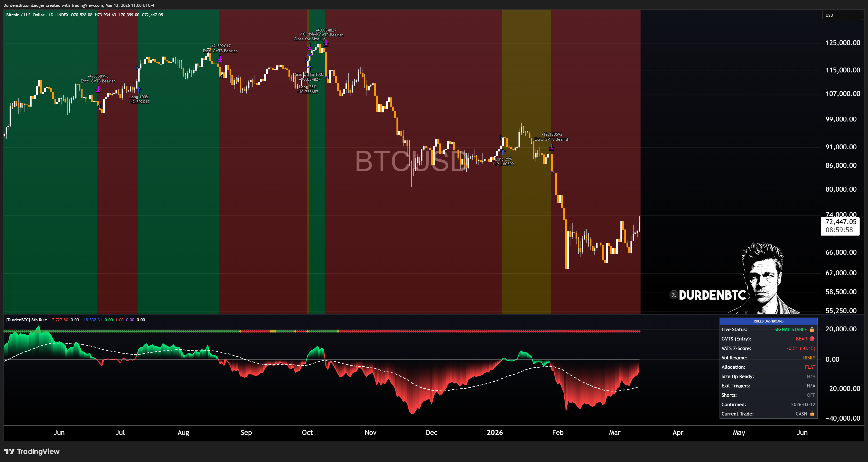
Task: Click the 2026 label on time axis
Action: pos(495,432)
